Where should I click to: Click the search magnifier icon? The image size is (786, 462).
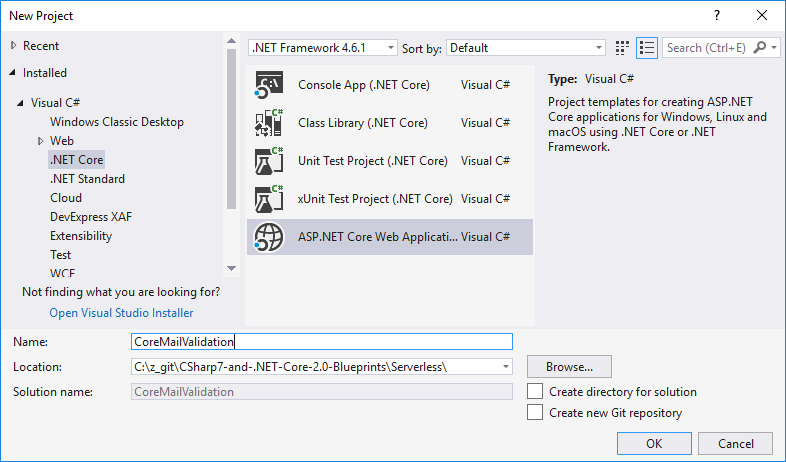click(x=761, y=48)
